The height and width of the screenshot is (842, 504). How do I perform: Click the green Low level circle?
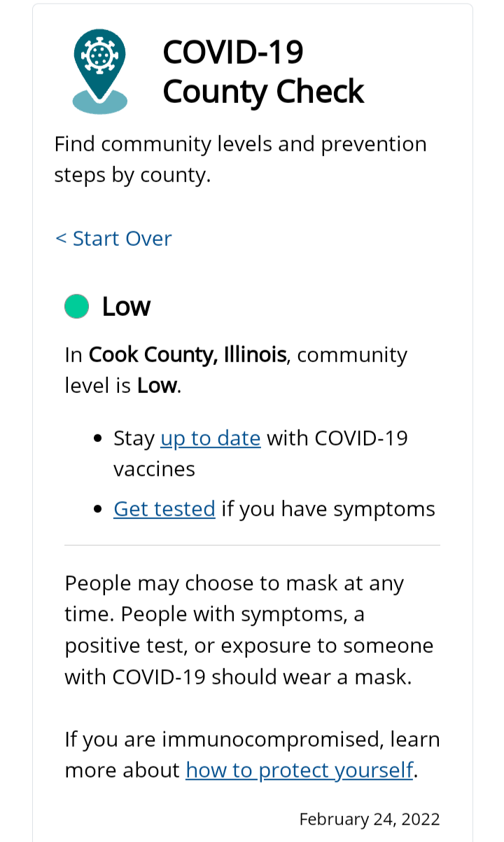(x=77, y=306)
